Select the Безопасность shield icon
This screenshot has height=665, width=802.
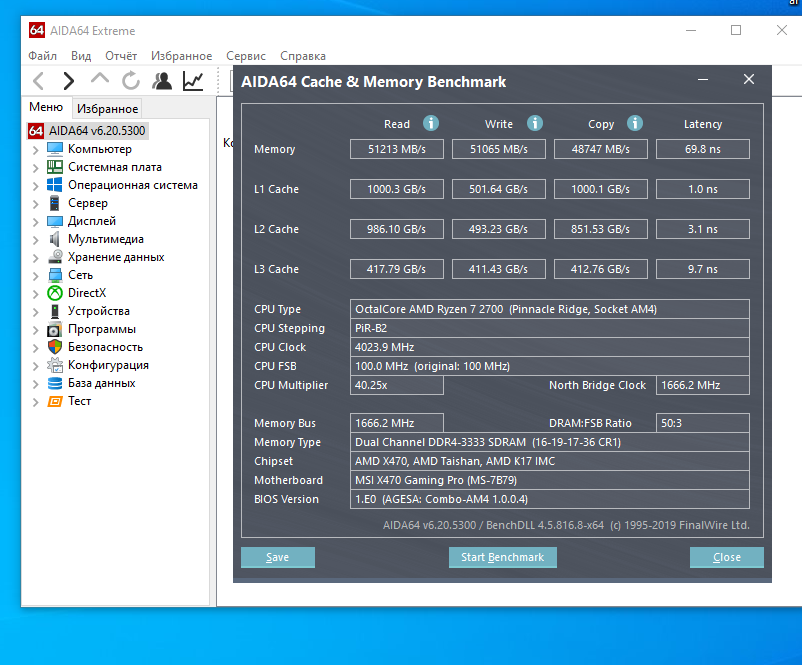[55, 347]
